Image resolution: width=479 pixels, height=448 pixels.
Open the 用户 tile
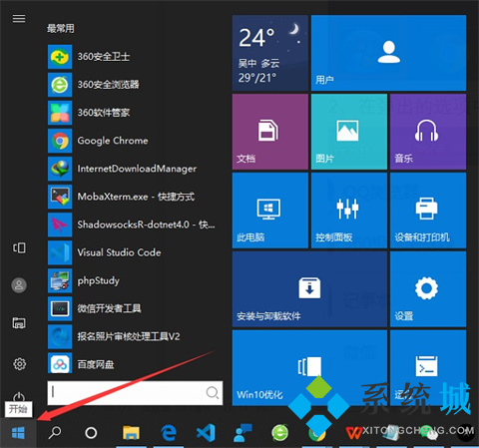(x=388, y=53)
